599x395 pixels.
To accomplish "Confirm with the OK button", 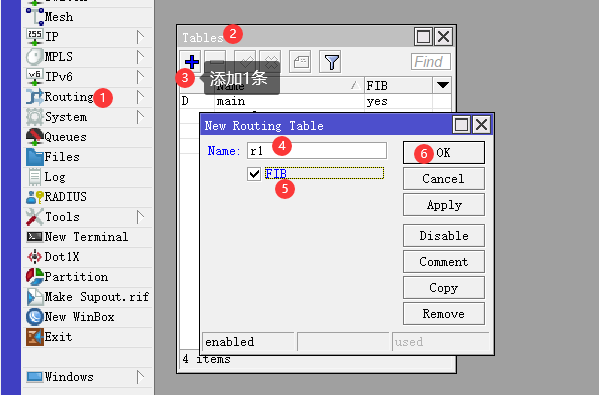I will (444, 153).
